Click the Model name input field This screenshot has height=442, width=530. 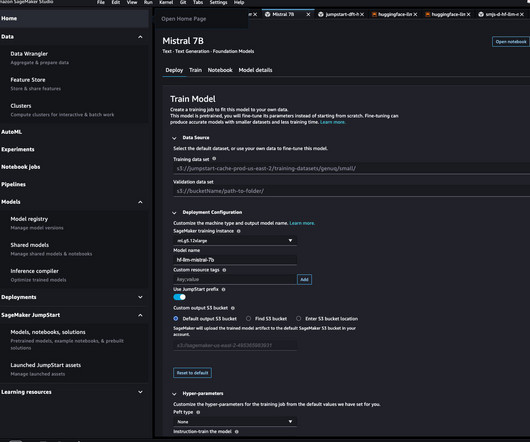click(x=235, y=260)
